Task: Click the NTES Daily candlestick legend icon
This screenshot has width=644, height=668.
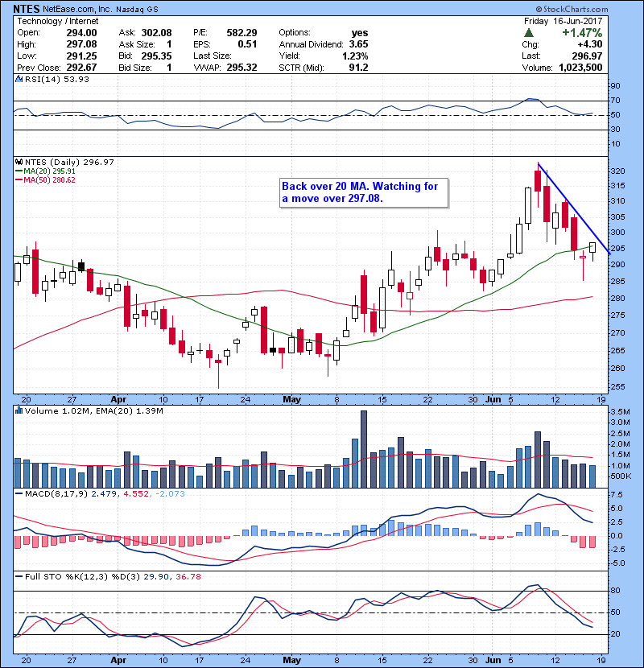Action: (x=19, y=162)
